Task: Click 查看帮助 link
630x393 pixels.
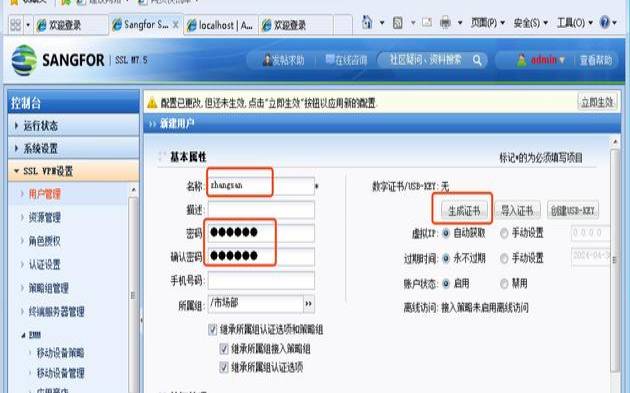Action: [596, 60]
